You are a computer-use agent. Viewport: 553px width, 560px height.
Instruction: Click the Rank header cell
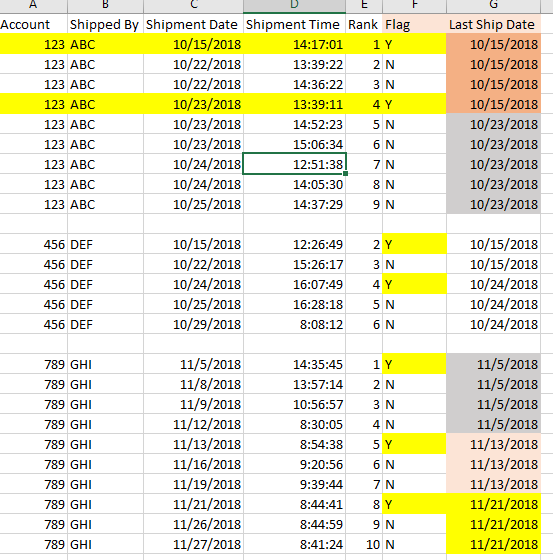[x=364, y=24]
